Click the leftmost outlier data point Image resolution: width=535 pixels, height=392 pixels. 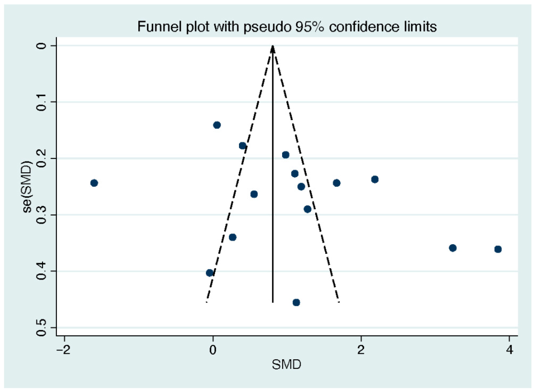[94, 183]
